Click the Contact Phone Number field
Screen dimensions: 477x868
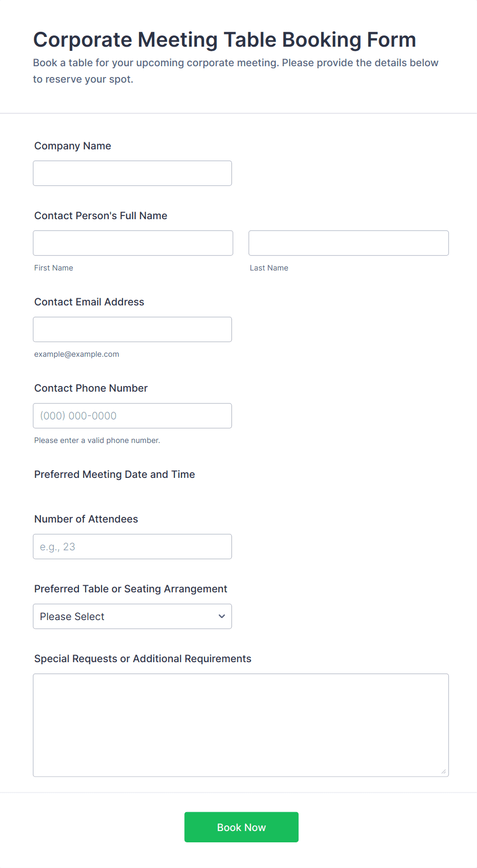click(132, 416)
